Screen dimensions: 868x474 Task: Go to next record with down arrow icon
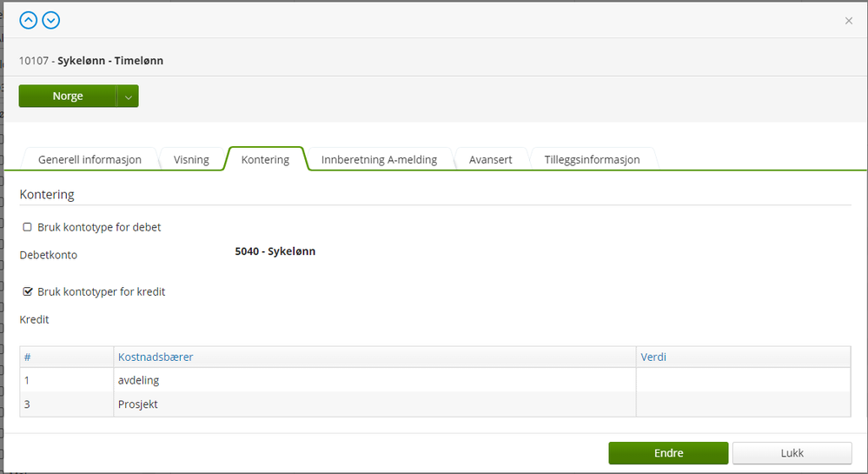(51, 21)
